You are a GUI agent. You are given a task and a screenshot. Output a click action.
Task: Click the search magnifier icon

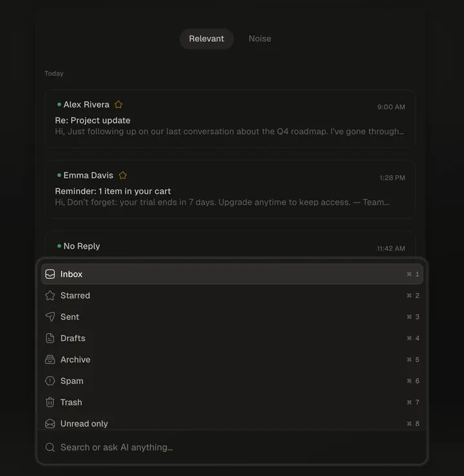pos(50,447)
